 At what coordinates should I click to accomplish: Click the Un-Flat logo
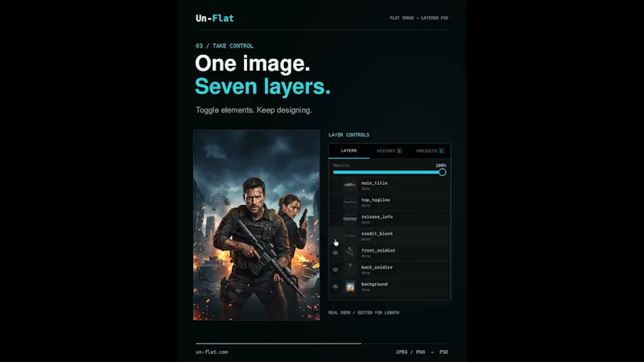(214, 18)
